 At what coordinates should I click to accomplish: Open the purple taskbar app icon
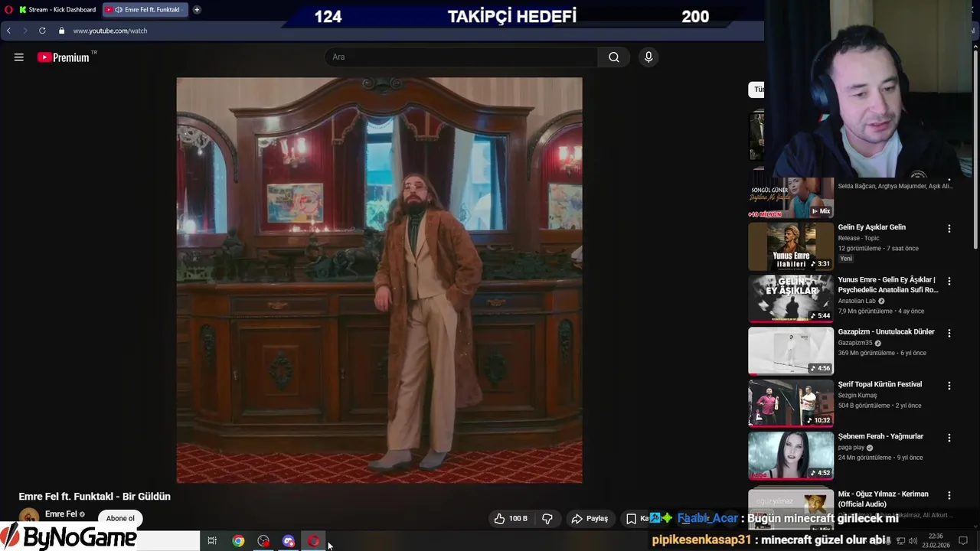point(289,541)
